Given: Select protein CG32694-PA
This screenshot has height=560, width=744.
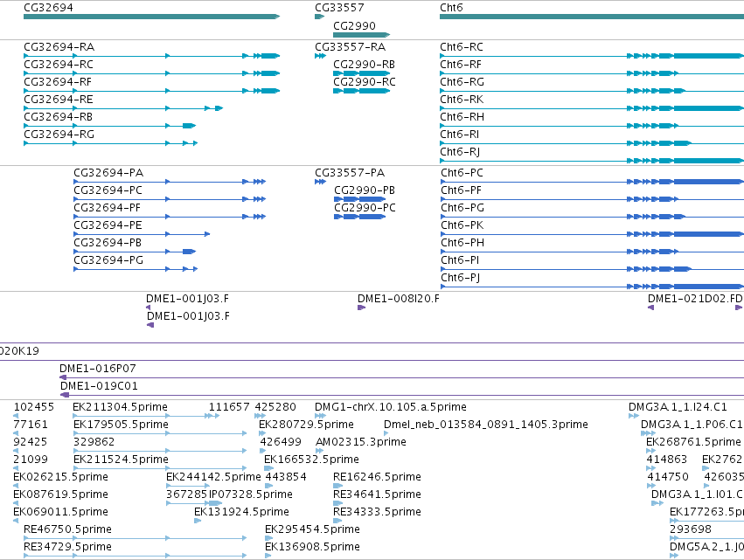Looking at the screenshot, I should tap(170, 182).
